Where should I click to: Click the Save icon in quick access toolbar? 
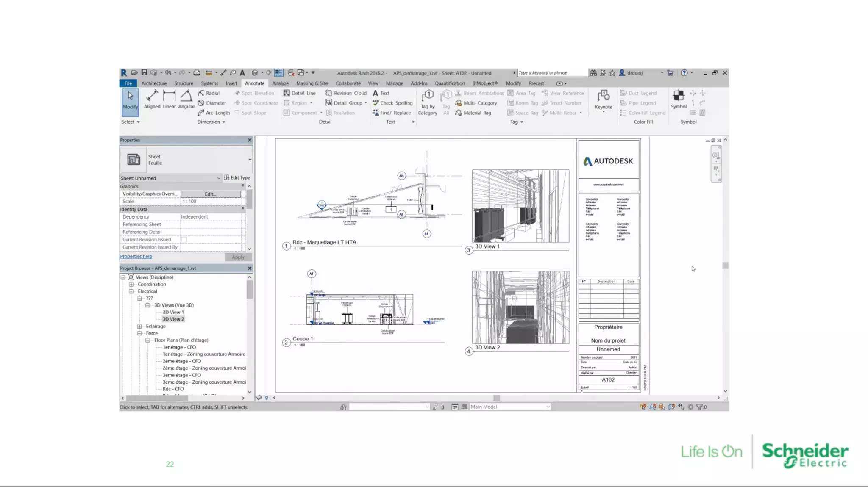point(144,72)
